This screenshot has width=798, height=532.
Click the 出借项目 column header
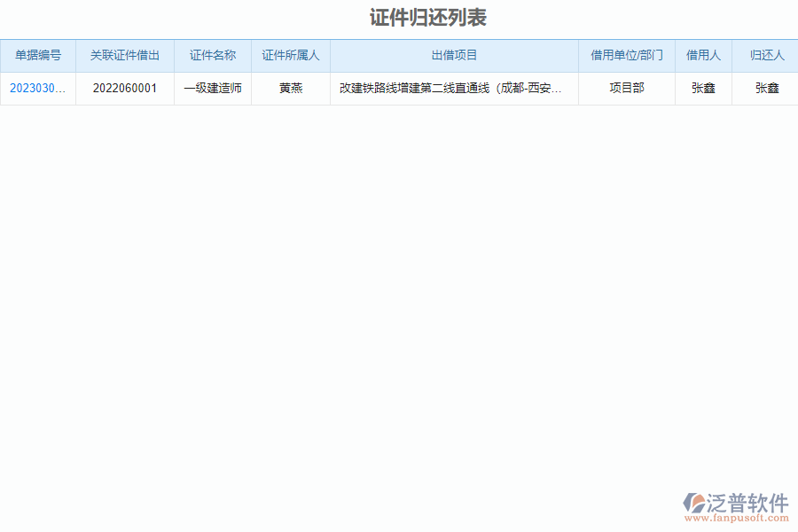coord(453,55)
